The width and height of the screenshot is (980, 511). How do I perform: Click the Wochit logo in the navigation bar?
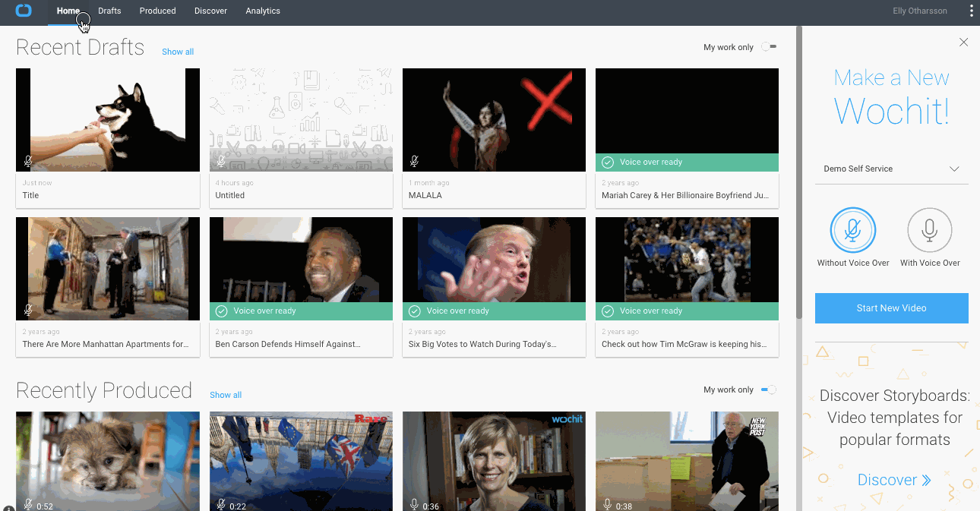click(24, 11)
